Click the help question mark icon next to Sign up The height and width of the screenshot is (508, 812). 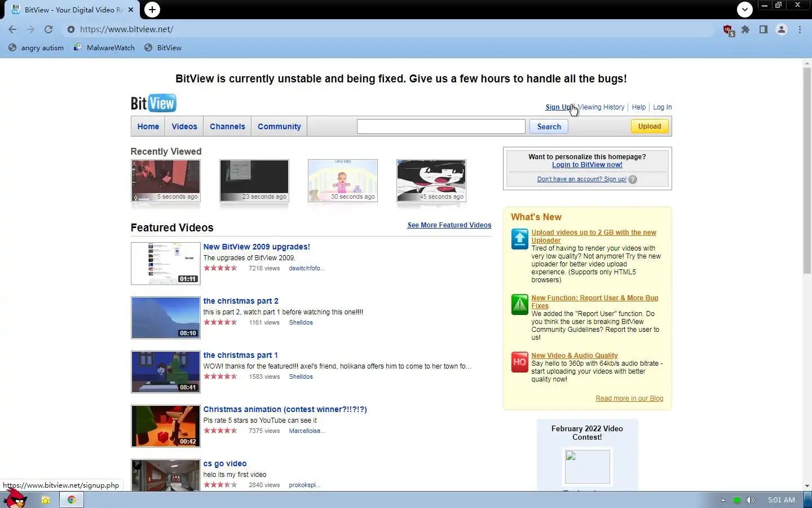pos(633,179)
